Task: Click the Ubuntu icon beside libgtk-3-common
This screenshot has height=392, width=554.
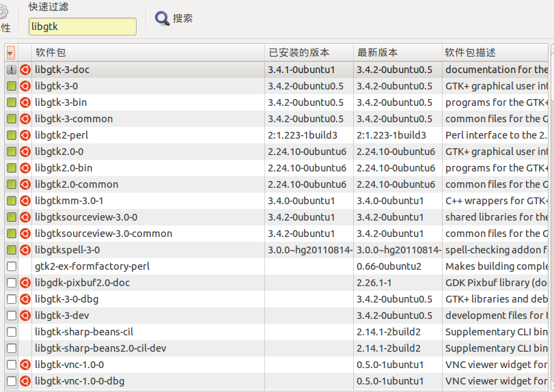Action: tap(25, 119)
